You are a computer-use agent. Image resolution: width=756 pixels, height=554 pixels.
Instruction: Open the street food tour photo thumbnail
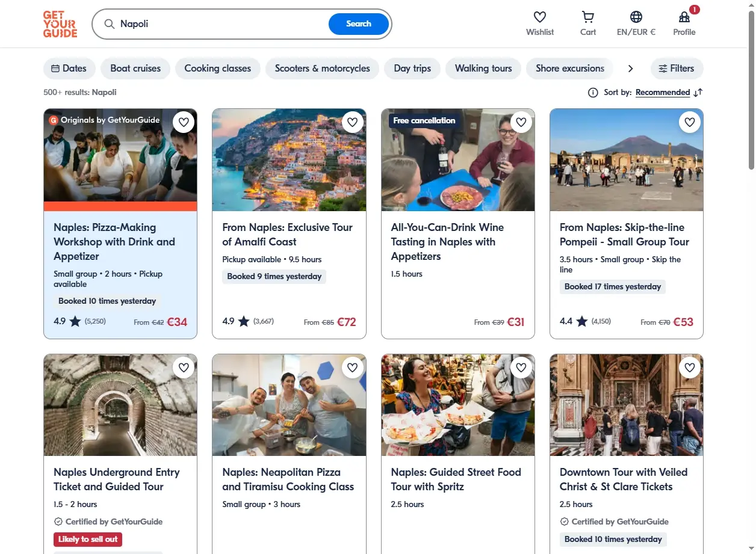click(x=458, y=405)
